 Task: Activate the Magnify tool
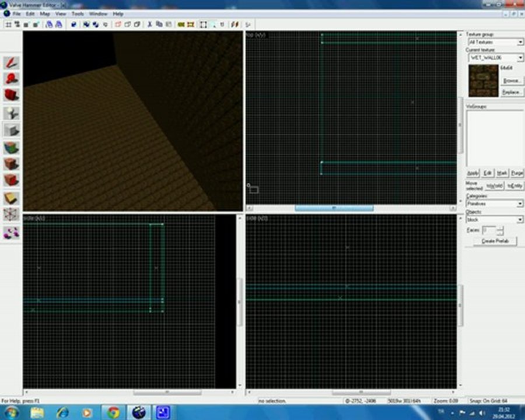pos(11,79)
